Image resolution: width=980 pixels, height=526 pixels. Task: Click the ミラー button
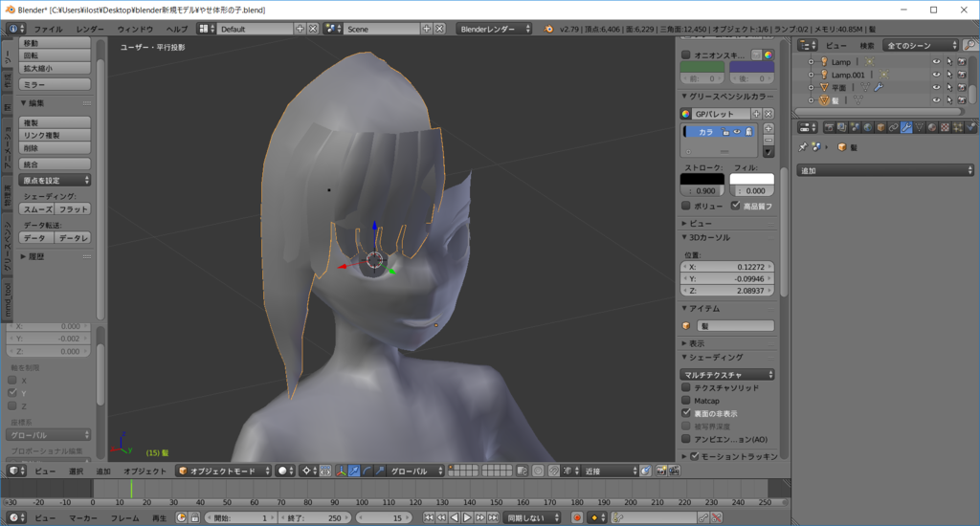[55, 84]
